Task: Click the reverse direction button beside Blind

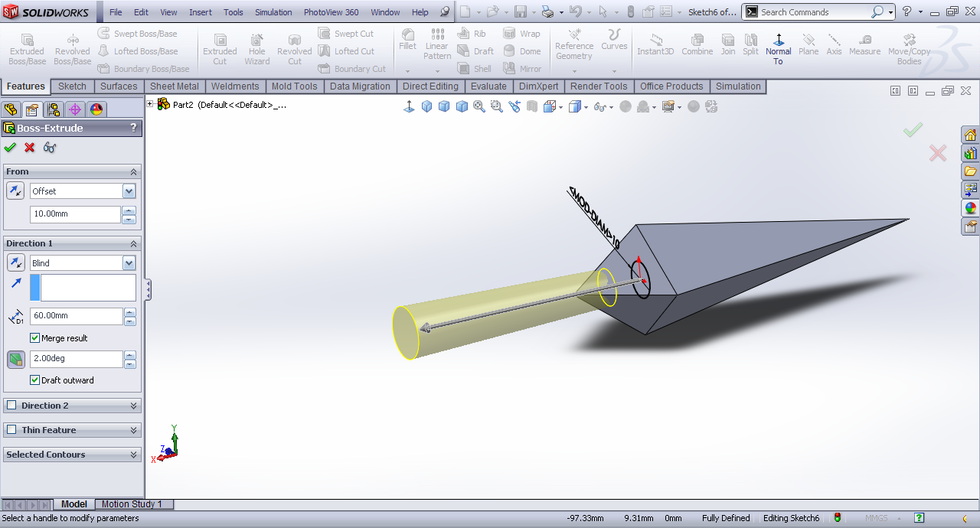Action: pos(15,262)
